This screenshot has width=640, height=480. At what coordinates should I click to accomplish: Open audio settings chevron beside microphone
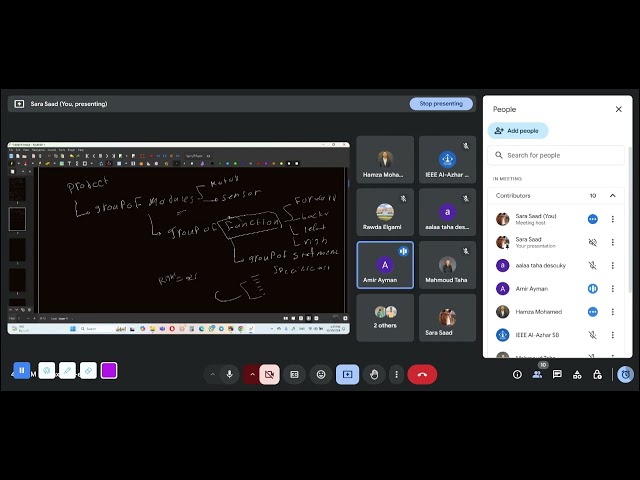tap(212, 374)
